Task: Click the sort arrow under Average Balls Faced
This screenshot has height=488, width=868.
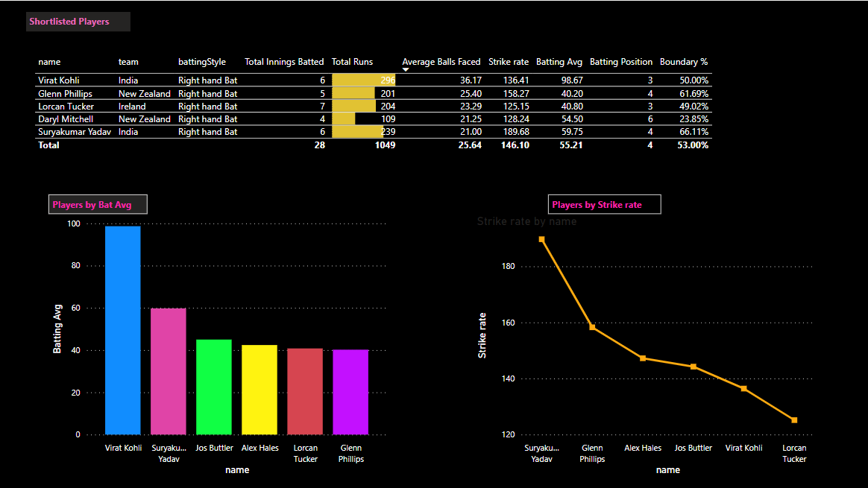Action: [x=405, y=69]
